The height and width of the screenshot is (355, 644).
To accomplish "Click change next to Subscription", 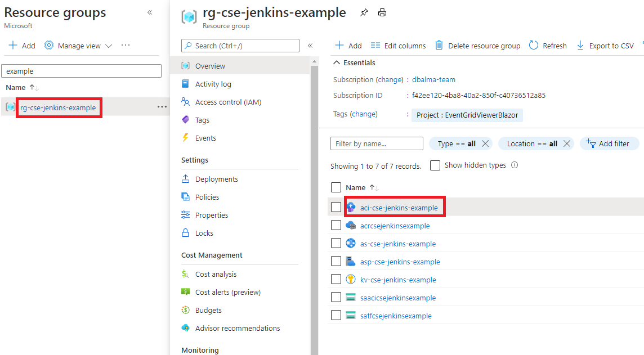I will point(390,80).
